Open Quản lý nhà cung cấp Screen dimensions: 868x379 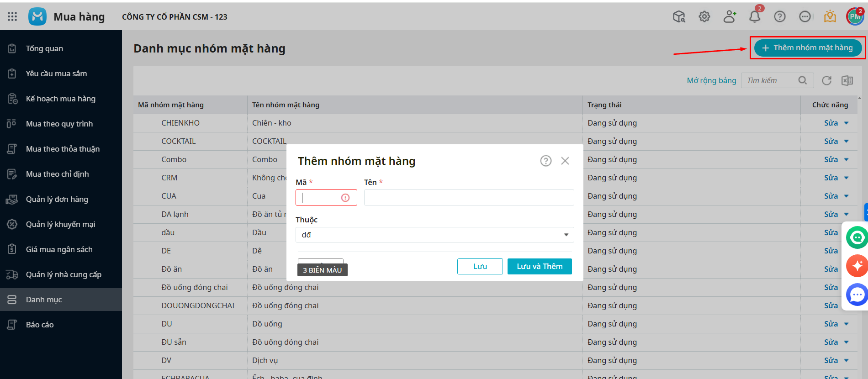pos(61,274)
